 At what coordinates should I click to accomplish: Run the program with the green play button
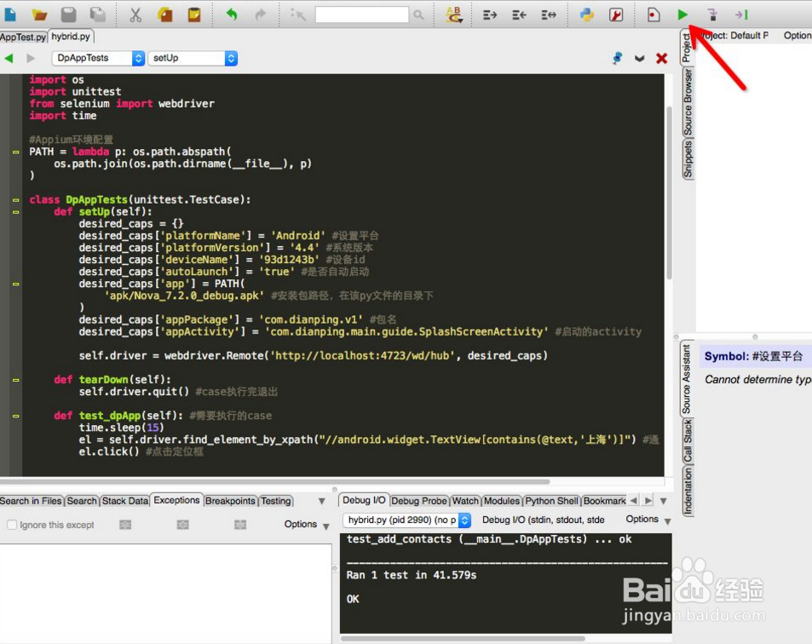pyautogui.click(x=682, y=14)
